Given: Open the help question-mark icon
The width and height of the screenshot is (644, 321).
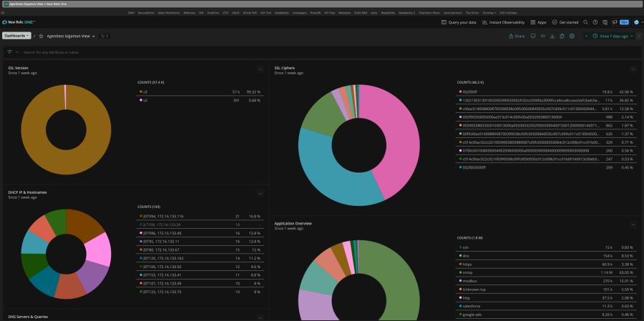Looking at the screenshot, I should (595, 22).
